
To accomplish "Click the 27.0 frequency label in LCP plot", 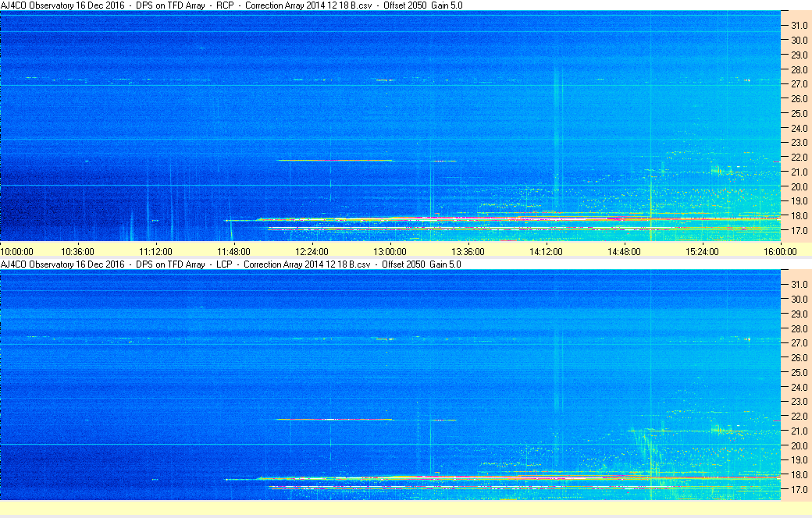I will pos(799,343).
